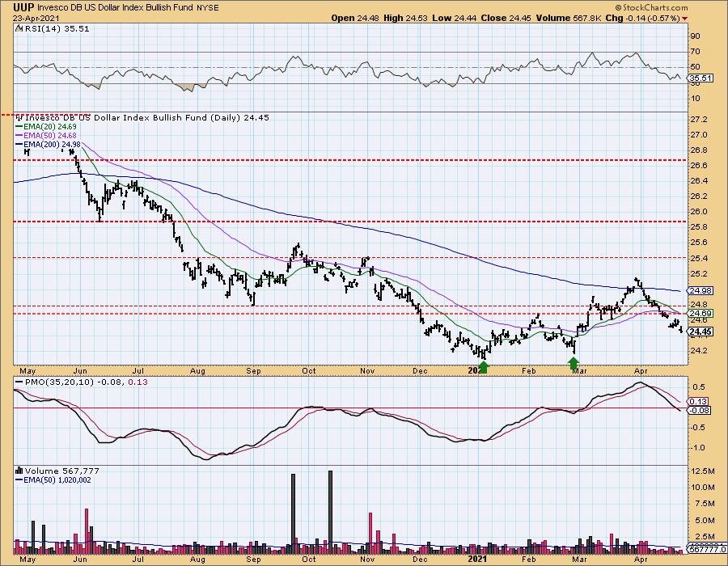Click the EMA(50) 24.68 legend entry
The image size is (728, 566).
pyautogui.click(x=46, y=135)
